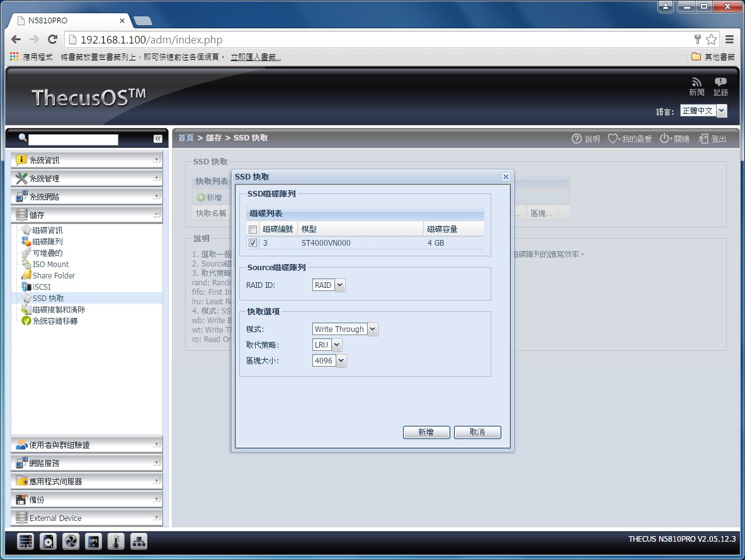
Task: Open iSCSI in storage tree
Action: [x=42, y=287]
